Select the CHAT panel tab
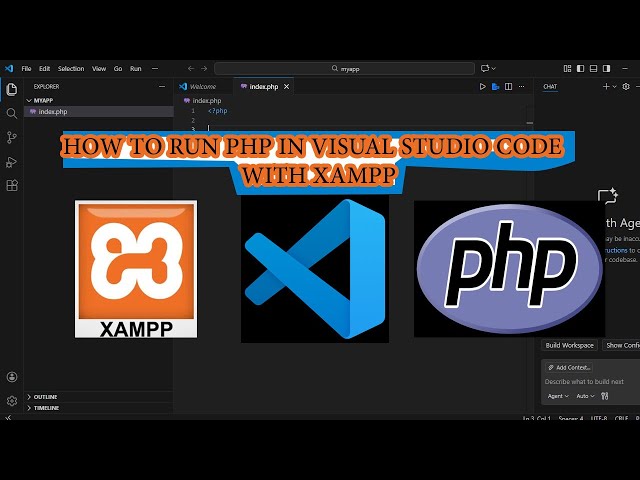 [550, 87]
